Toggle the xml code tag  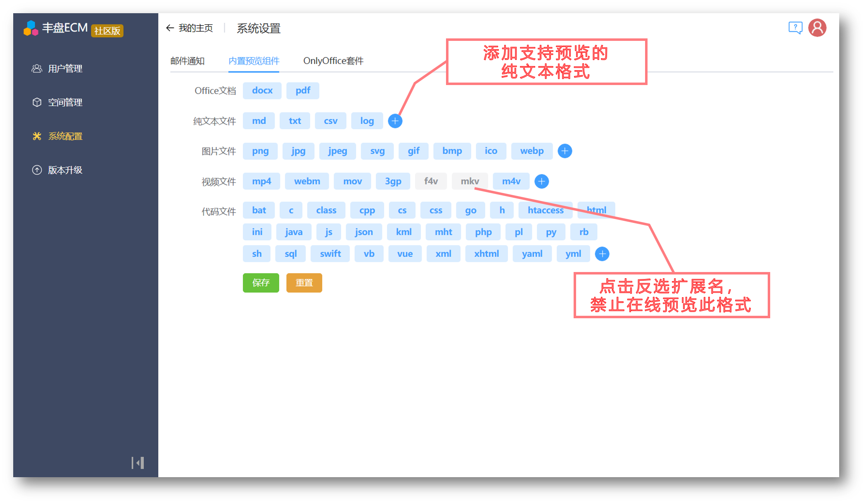click(x=444, y=254)
